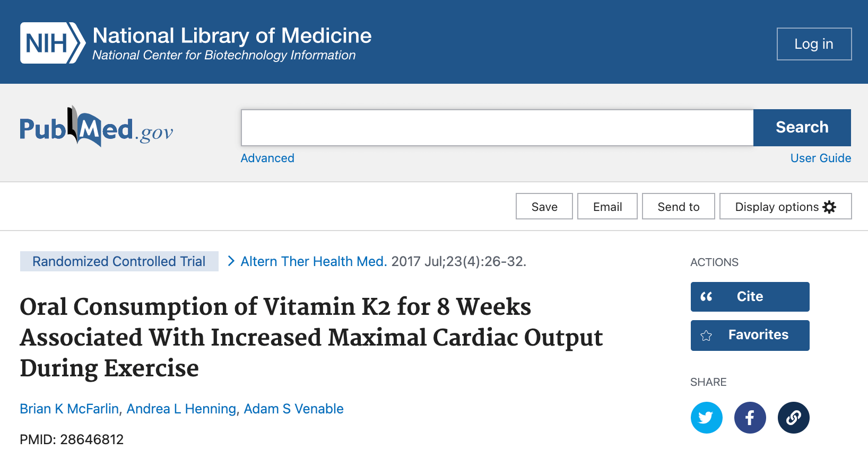Open the Advanced search link
This screenshot has height=459, width=868.
click(267, 158)
